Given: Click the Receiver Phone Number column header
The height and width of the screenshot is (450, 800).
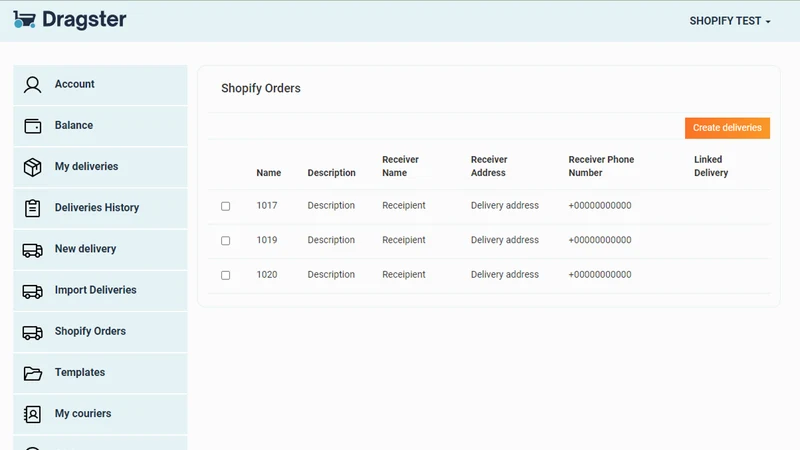Looking at the screenshot, I should coord(601,166).
